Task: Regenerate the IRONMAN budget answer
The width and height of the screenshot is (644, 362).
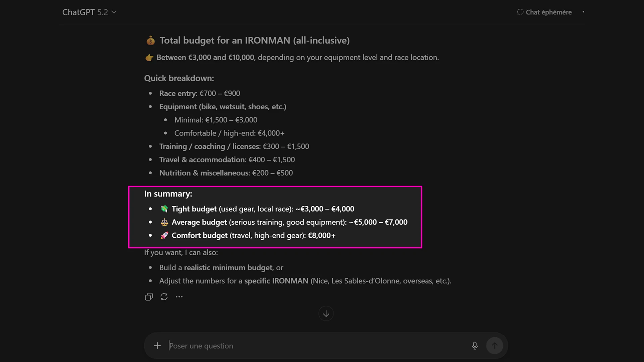Action: point(164,297)
